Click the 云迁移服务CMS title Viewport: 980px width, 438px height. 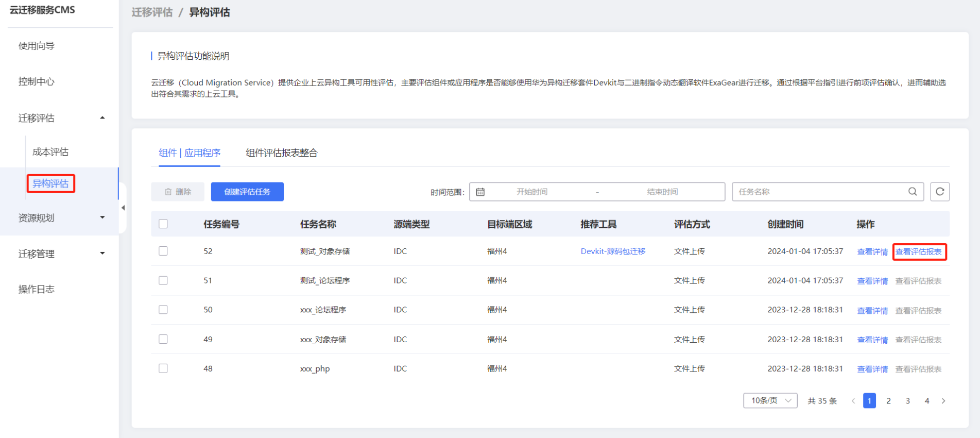42,10
